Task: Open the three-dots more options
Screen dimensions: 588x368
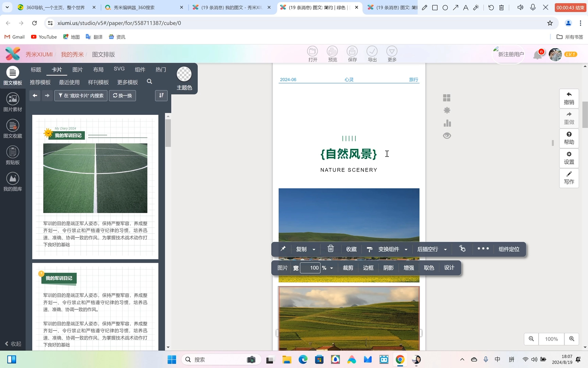Action: [483, 249]
